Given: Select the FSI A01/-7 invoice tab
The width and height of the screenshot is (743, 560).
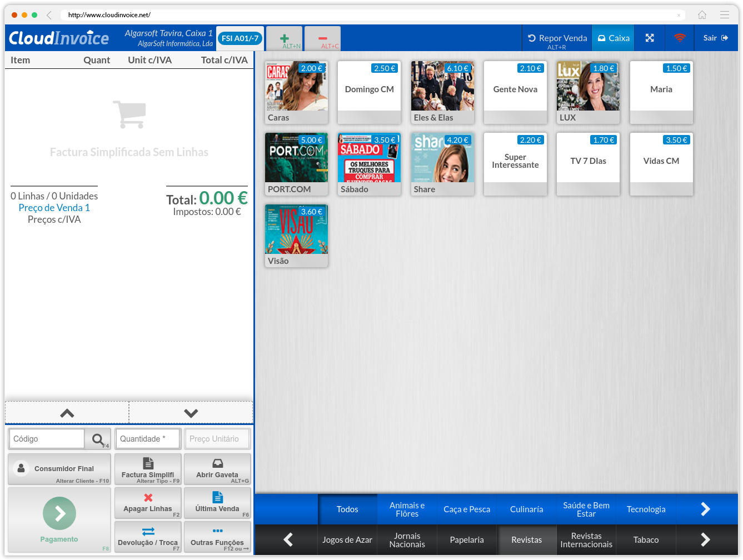Looking at the screenshot, I should 240,38.
